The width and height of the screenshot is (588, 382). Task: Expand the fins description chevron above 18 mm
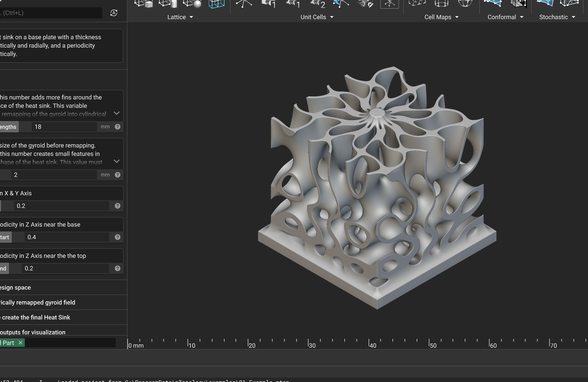click(x=117, y=113)
